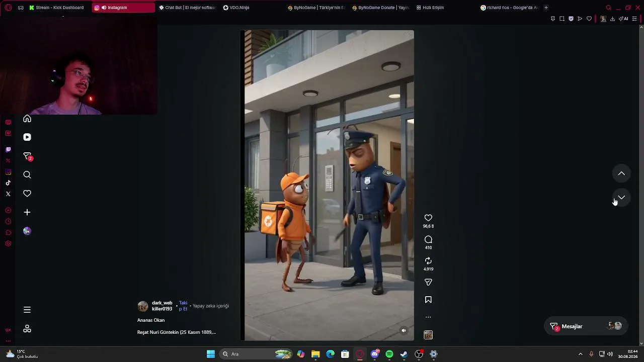
Task: Open Opera GX sidebar three-dot setup
Action: (x=8, y=341)
